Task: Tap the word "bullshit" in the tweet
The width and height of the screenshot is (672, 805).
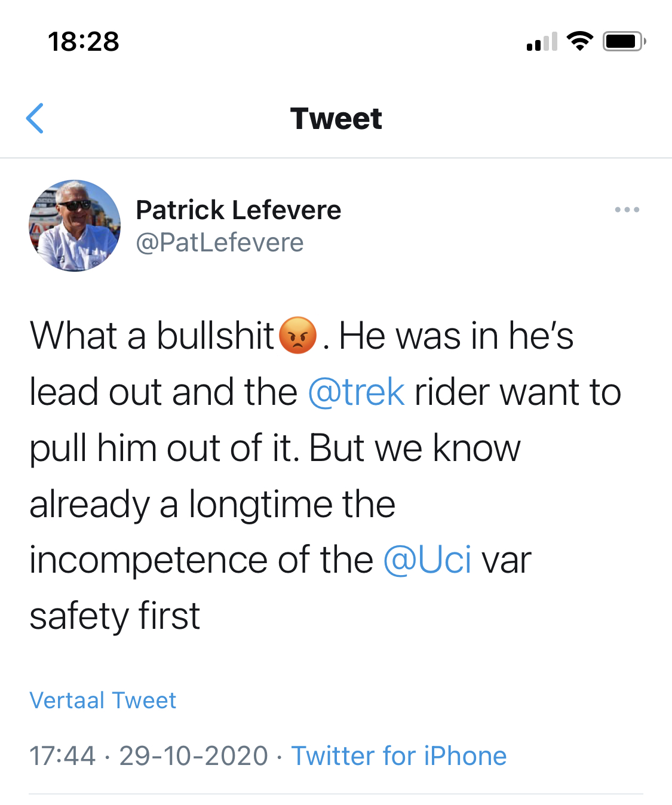Action: pos(215,336)
